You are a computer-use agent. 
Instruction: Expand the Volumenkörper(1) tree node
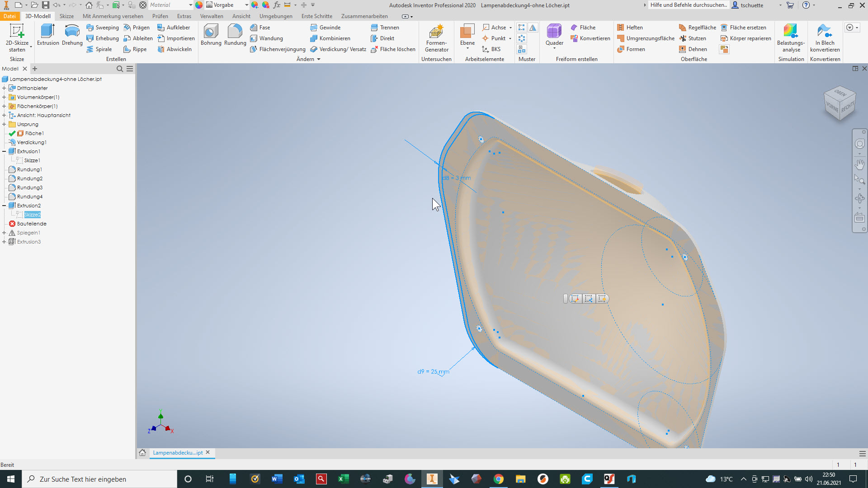(4, 97)
